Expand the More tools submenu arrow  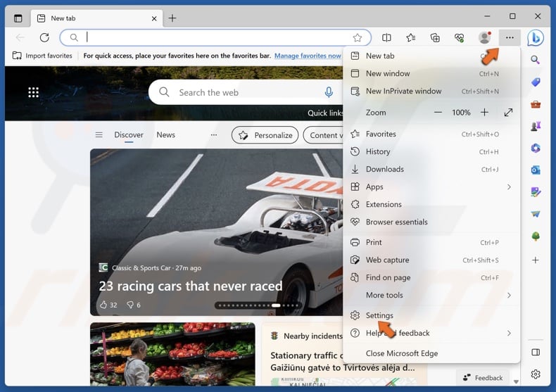coord(509,296)
